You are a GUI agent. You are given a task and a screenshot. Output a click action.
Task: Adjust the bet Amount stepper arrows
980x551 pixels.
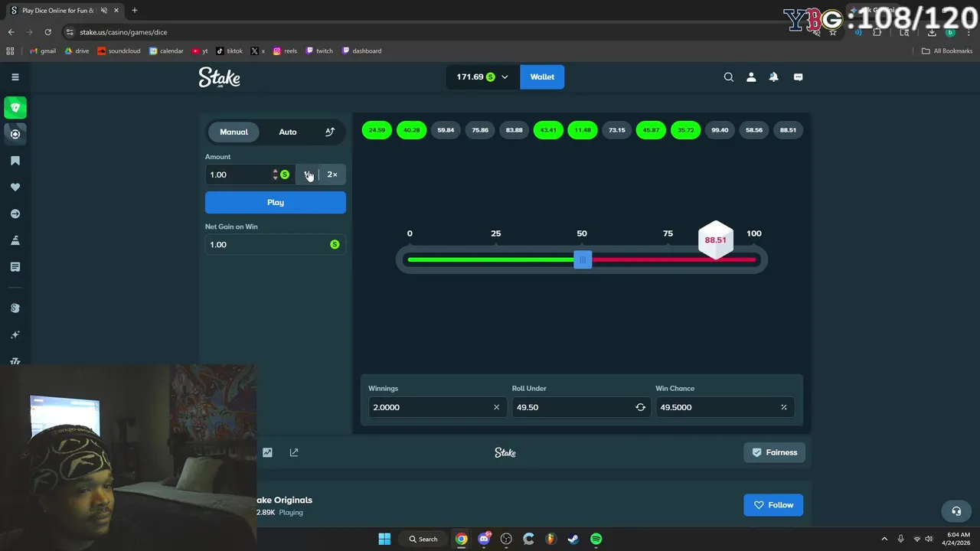(x=275, y=174)
